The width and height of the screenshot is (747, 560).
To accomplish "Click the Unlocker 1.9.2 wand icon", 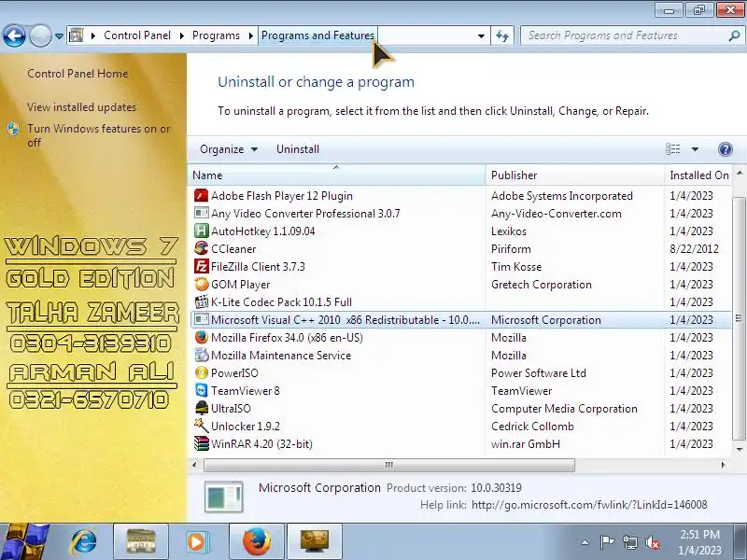I will point(202,427).
